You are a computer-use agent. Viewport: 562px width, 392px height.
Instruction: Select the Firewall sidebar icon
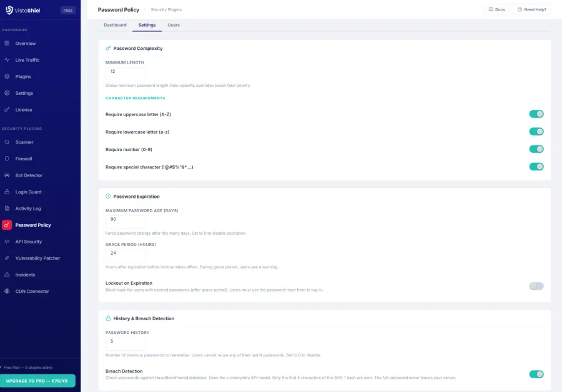click(23, 159)
